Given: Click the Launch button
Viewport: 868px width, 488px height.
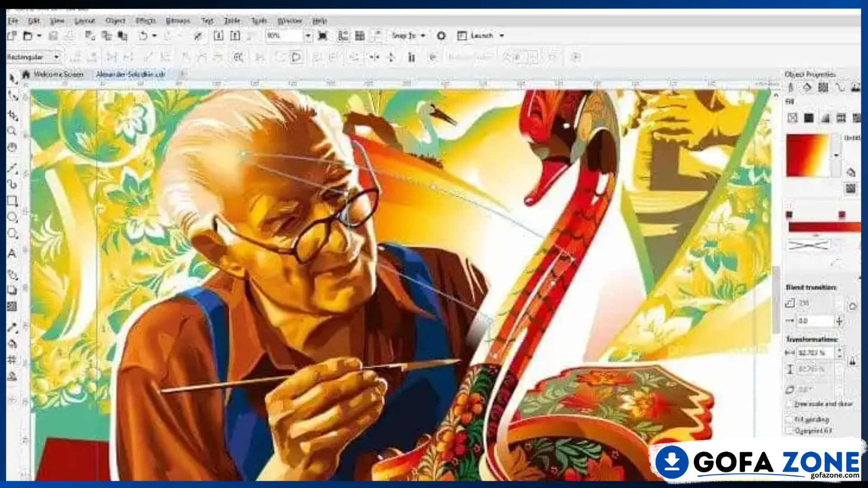Looking at the screenshot, I should (476, 36).
